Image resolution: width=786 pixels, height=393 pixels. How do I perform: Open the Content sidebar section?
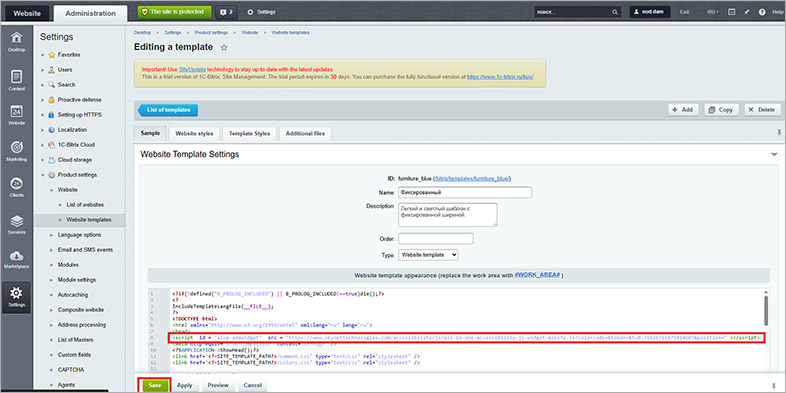[17, 80]
